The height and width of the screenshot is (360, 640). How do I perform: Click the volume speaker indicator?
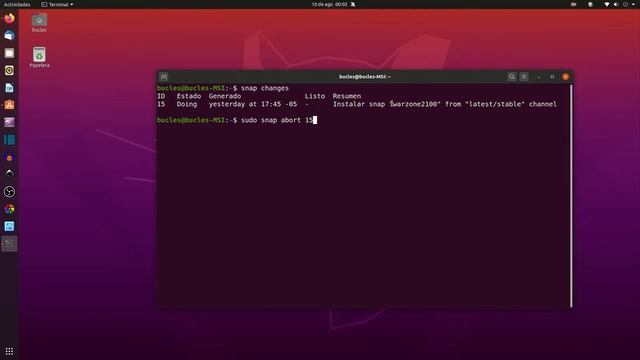point(616,4)
